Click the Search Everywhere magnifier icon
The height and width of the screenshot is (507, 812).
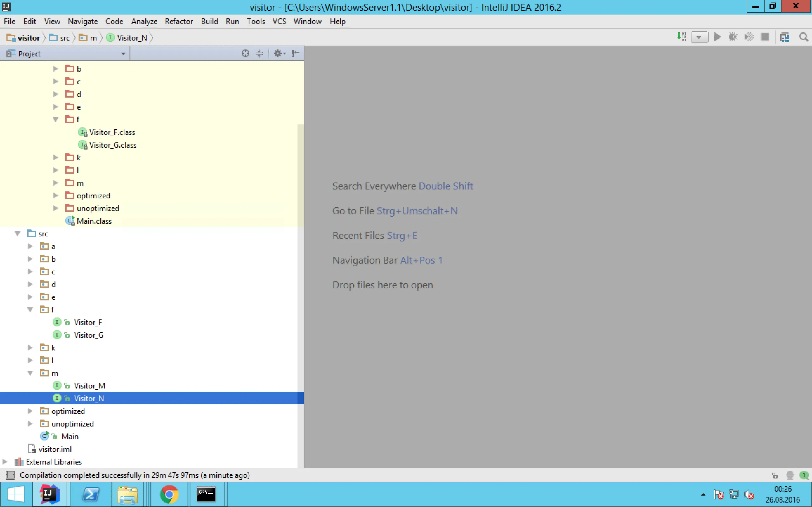tap(803, 37)
